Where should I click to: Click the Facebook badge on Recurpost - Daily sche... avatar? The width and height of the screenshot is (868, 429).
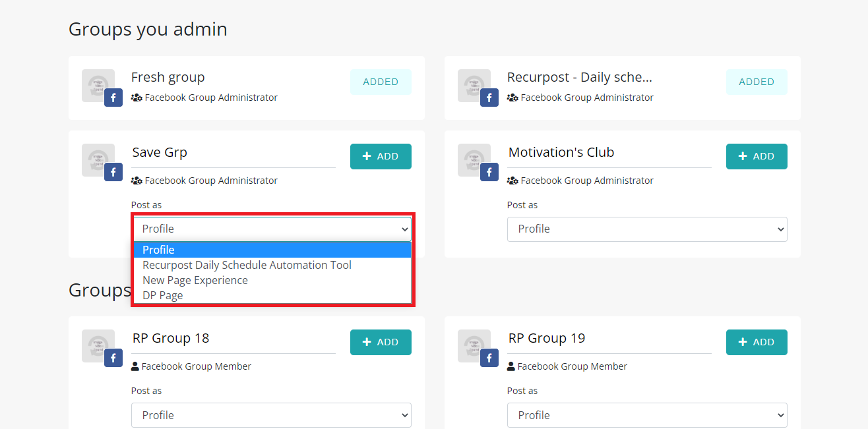click(489, 97)
